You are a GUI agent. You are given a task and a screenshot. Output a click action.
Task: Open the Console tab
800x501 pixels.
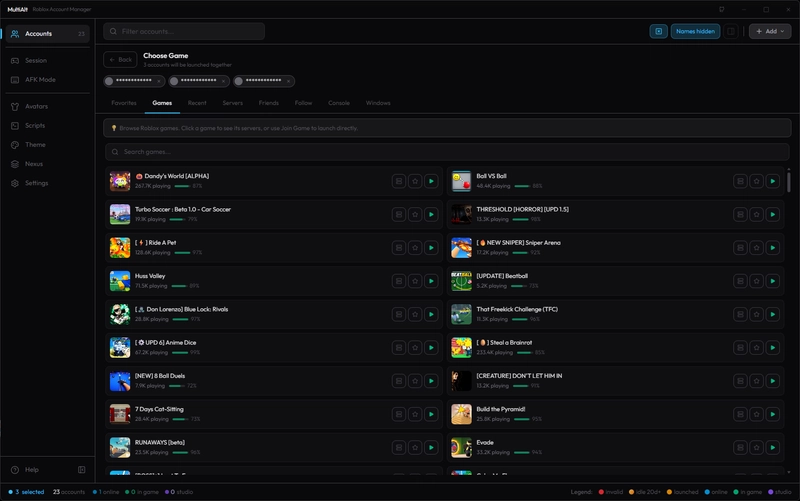tap(339, 103)
